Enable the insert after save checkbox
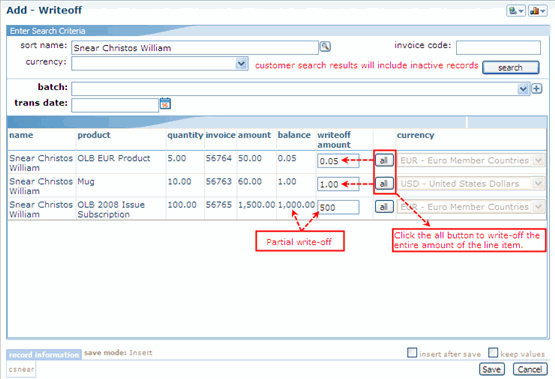The height and width of the screenshot is (379, 555). coord(412,353)
